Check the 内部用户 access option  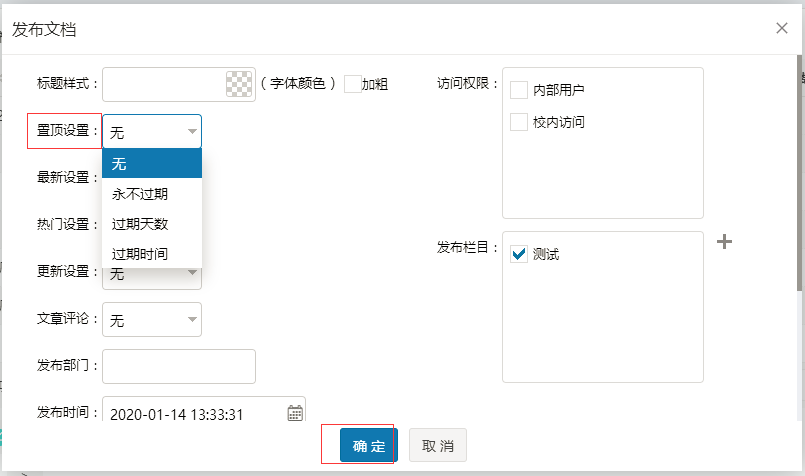pyautogui.click(x=519, y=90)
